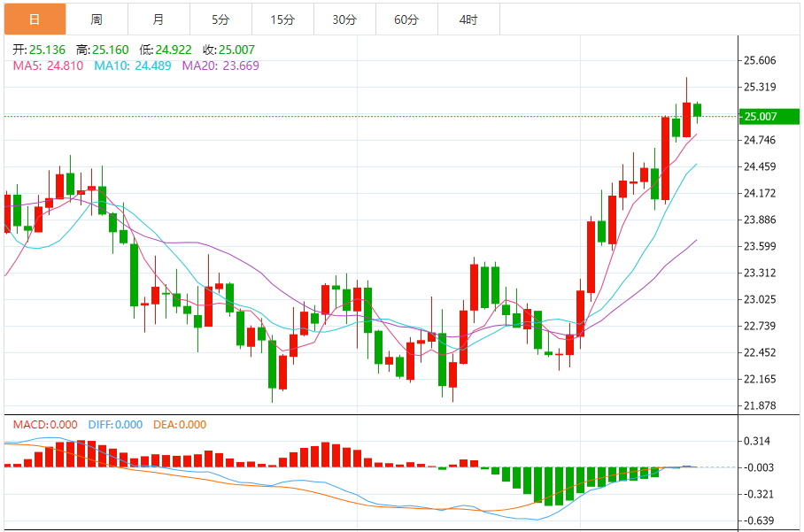Click the 23.886 price axis label
This screenshot has width=804, height=532.
click(x=760, y=220)
